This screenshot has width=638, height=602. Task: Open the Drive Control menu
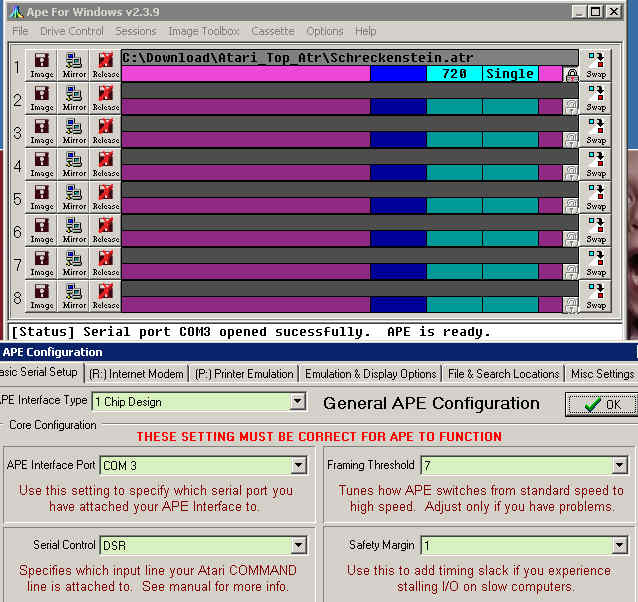point(72,31)
